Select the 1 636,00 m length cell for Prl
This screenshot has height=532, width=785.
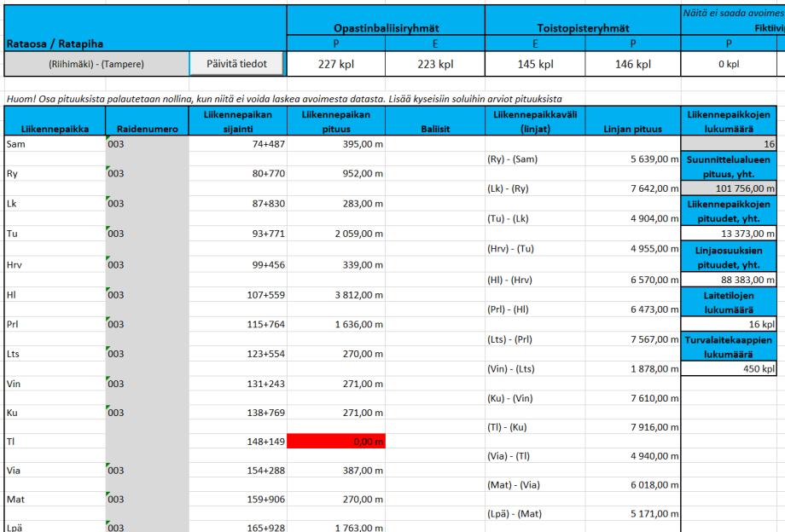[336, 324]
